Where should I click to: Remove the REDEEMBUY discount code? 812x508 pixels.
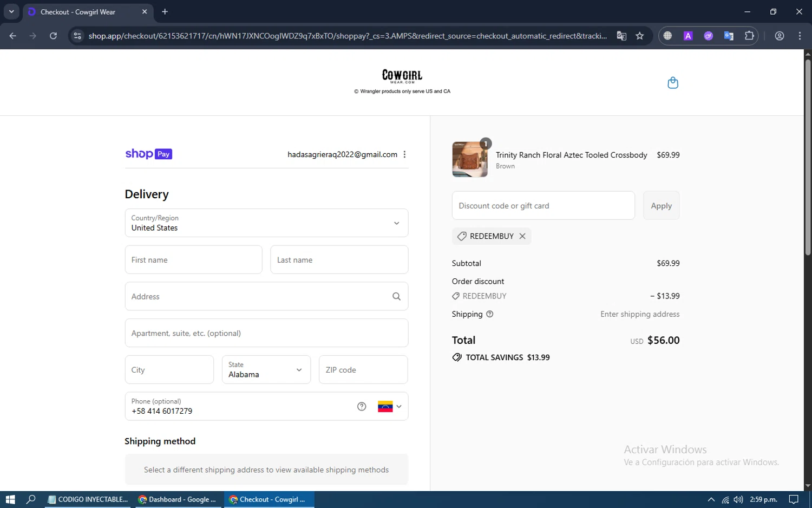(522, 236)
